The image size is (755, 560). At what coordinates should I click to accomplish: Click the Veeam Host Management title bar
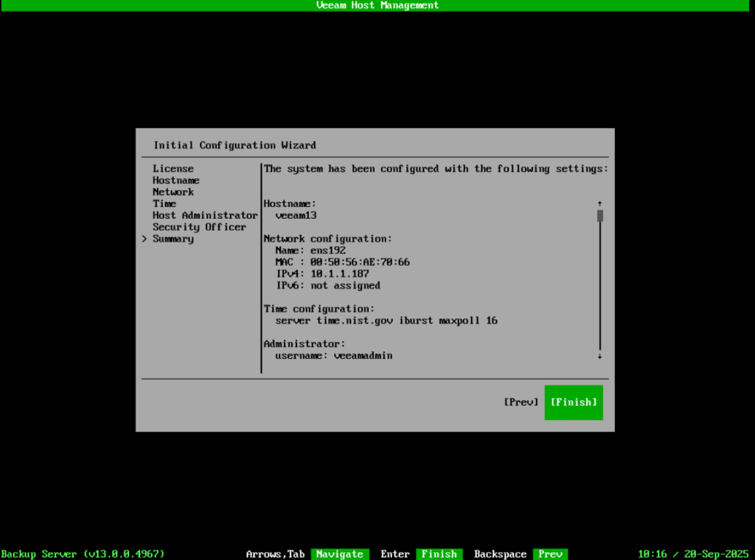tap(377, 5)
